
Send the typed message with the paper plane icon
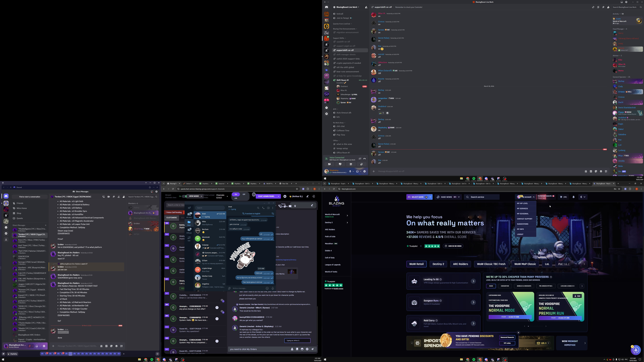tap(312, 349)
